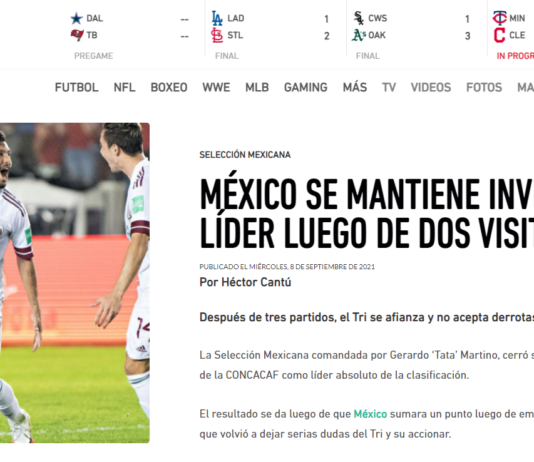Image resolution: width=534 pixels, height=462 pixels.
Task: Open the FUTBOL menu section
Action: point(77,87)
